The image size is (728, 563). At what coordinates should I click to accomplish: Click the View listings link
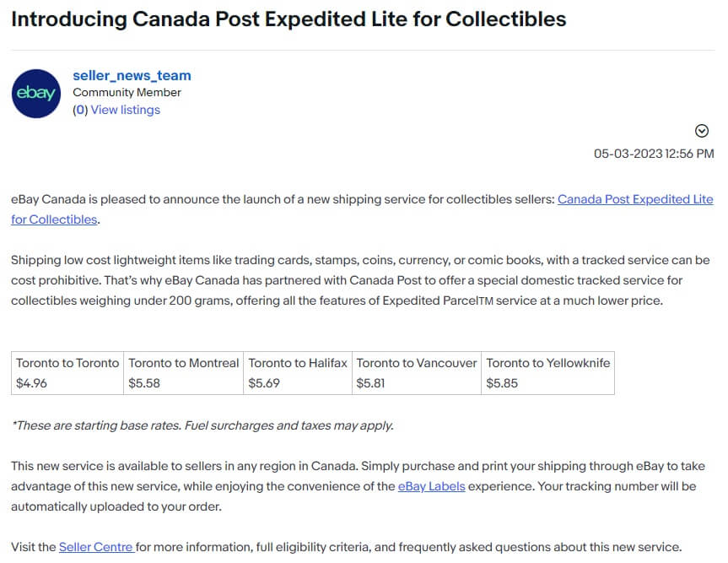pos(125,110)
